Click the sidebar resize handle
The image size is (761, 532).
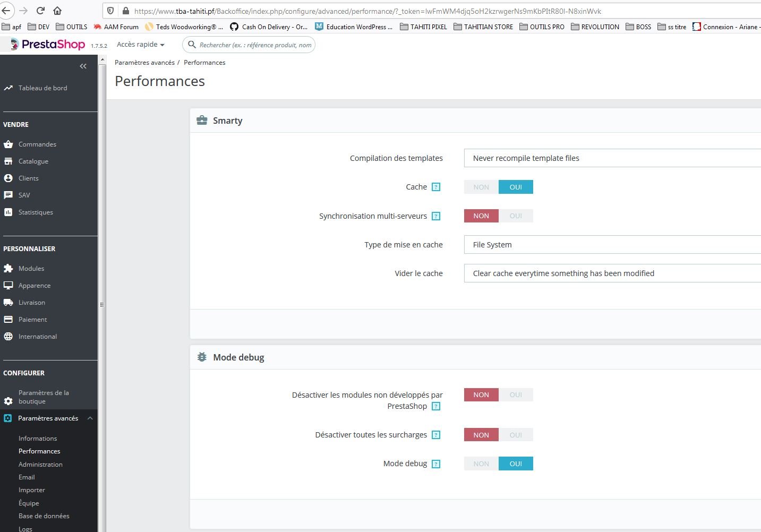coord(101,305)
